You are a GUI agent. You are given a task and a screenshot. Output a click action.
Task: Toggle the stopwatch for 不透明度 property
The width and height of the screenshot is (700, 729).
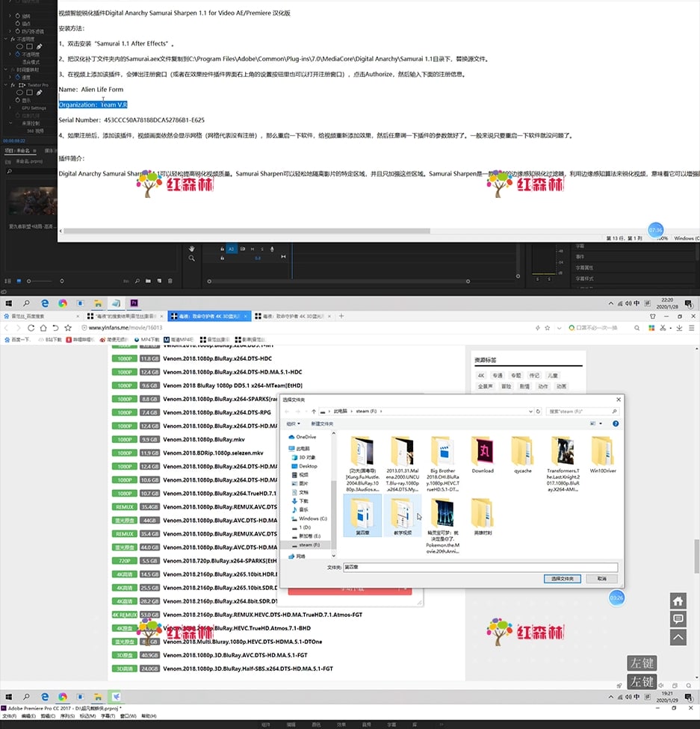[x=18, y=55]
